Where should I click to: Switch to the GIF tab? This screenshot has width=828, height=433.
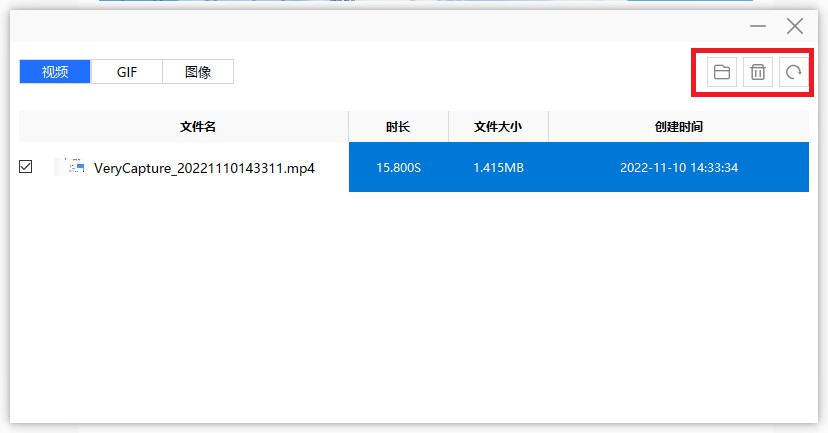(127, 72)
